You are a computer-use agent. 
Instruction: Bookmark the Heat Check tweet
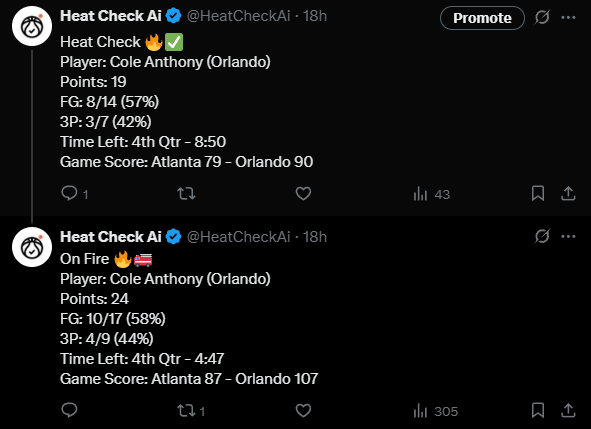click(538, 193)
